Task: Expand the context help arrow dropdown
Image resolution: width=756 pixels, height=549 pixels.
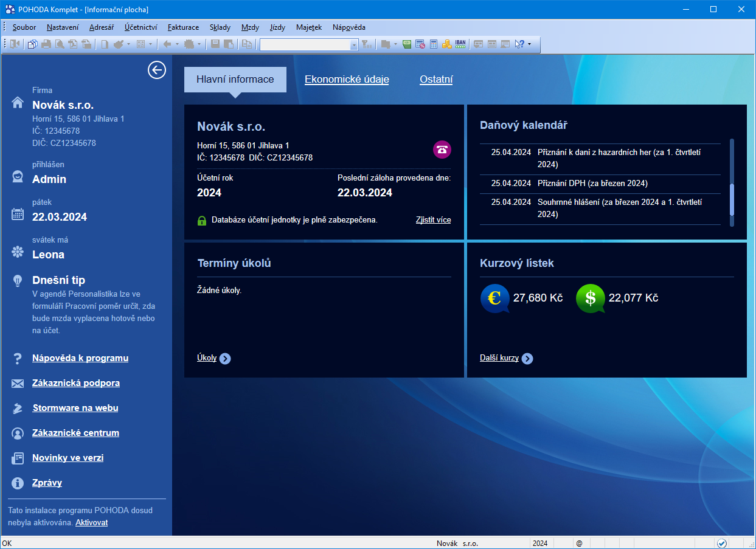Action: [x=529, y=44]
